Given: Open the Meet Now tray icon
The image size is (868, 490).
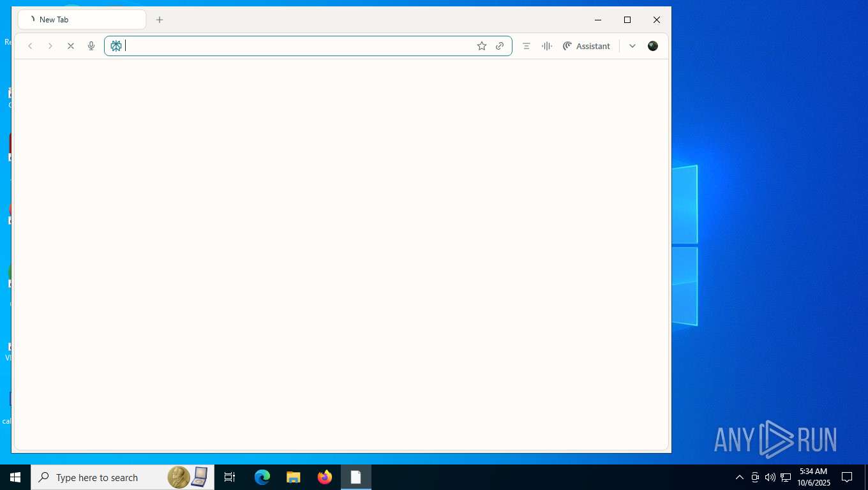Looking at the screenshot, I should point(755,477).
